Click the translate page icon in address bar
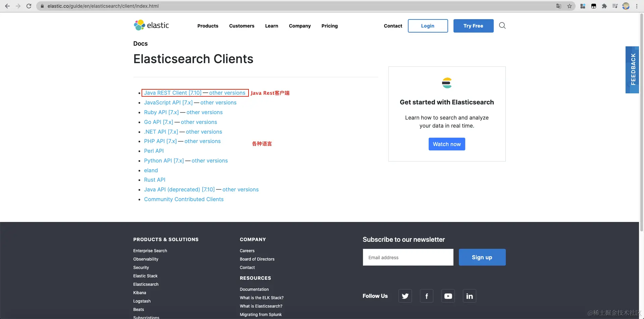The image size is (644, 319). (559, 6)
